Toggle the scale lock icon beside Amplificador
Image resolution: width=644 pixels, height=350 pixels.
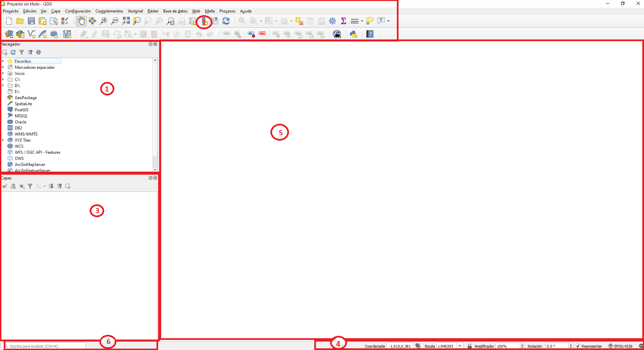tap(469, 346)
